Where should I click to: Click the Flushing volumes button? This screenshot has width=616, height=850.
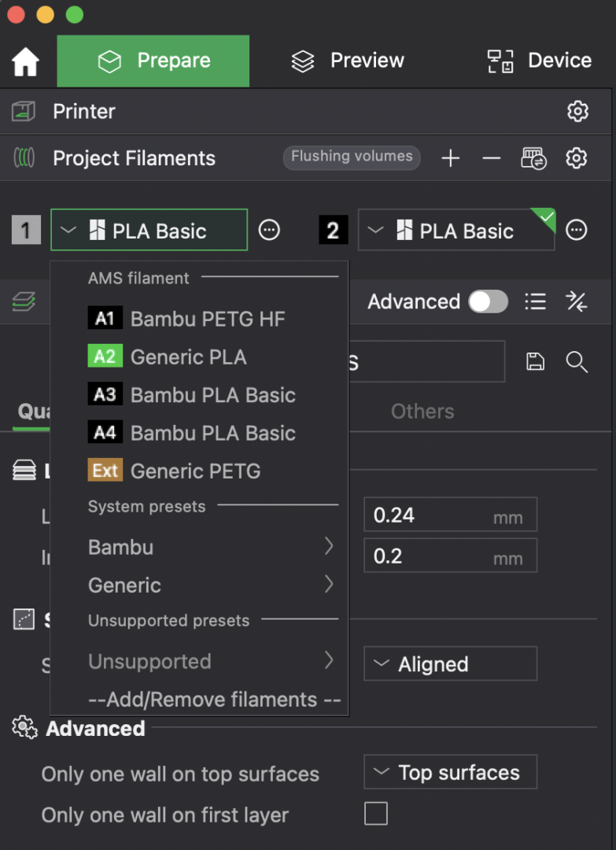click(x=352, y=157)
